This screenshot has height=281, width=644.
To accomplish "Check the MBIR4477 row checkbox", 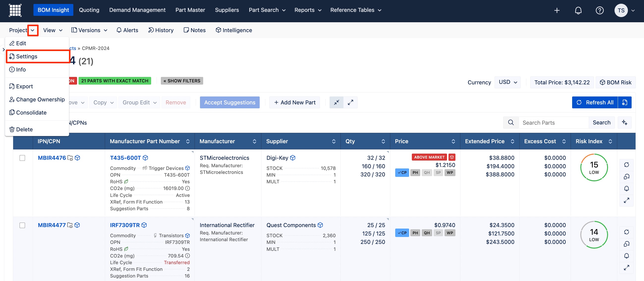I will point(22,225).
